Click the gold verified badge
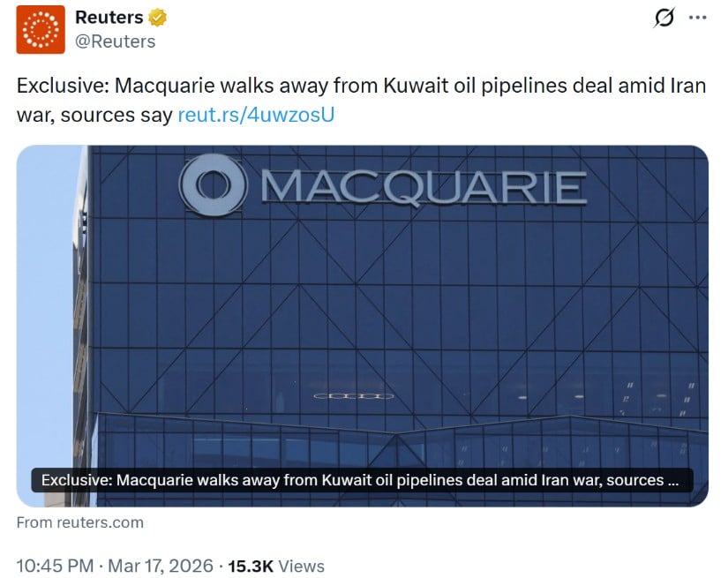The image size is (728, 578). click(x=156, y=18)
